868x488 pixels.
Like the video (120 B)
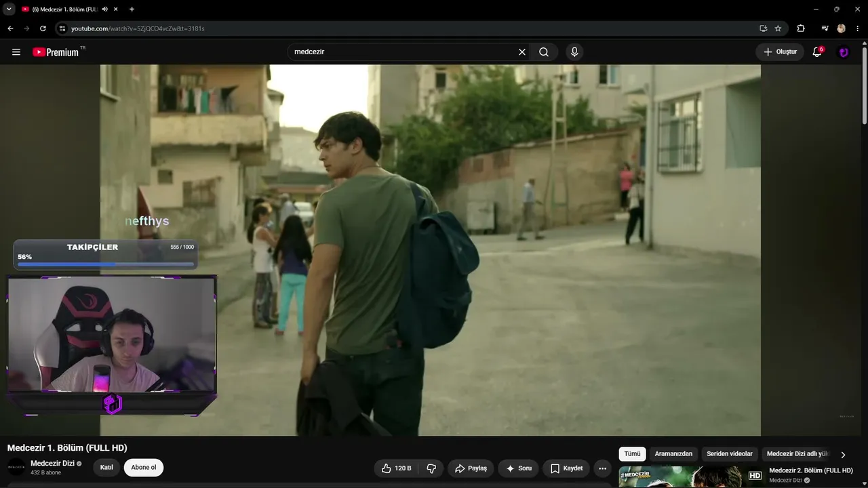[397, 468]
